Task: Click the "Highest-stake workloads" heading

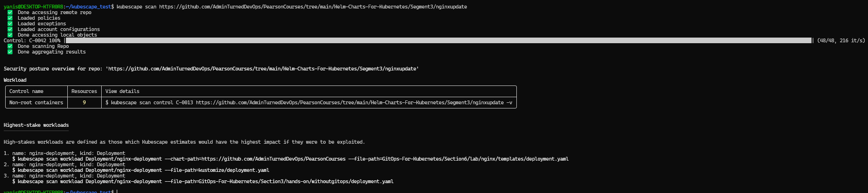Action: [x=36, y=125]
